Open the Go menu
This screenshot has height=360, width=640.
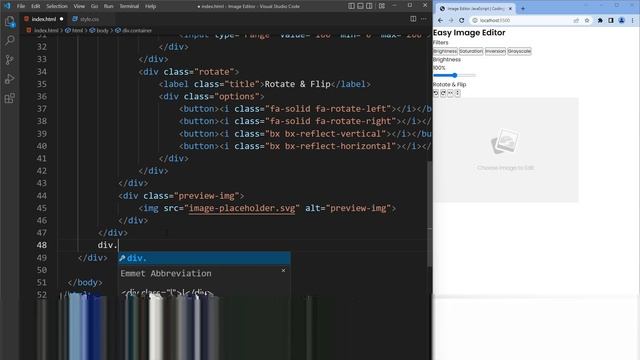[x=94, y=6]
